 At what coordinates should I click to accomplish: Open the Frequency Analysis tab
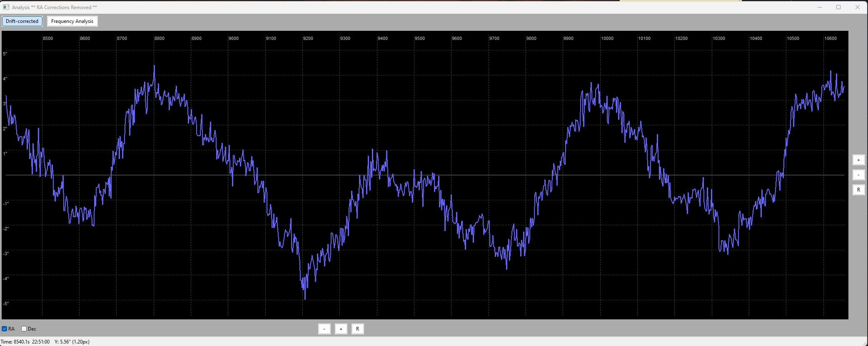click(x=72, y=21)
